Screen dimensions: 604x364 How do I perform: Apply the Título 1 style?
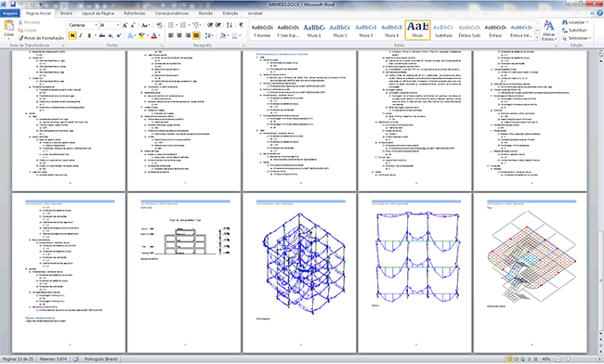pos(314,31)
